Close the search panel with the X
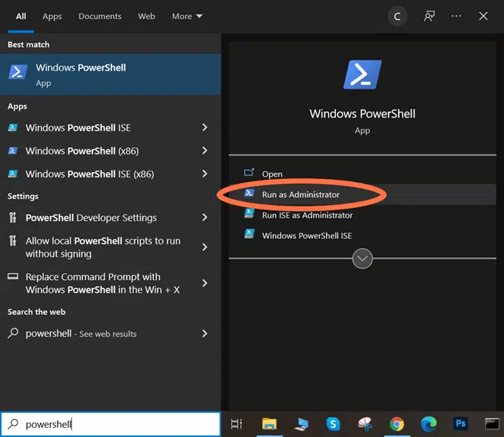This screenshot has height=437, width=504. click(483, 16)
